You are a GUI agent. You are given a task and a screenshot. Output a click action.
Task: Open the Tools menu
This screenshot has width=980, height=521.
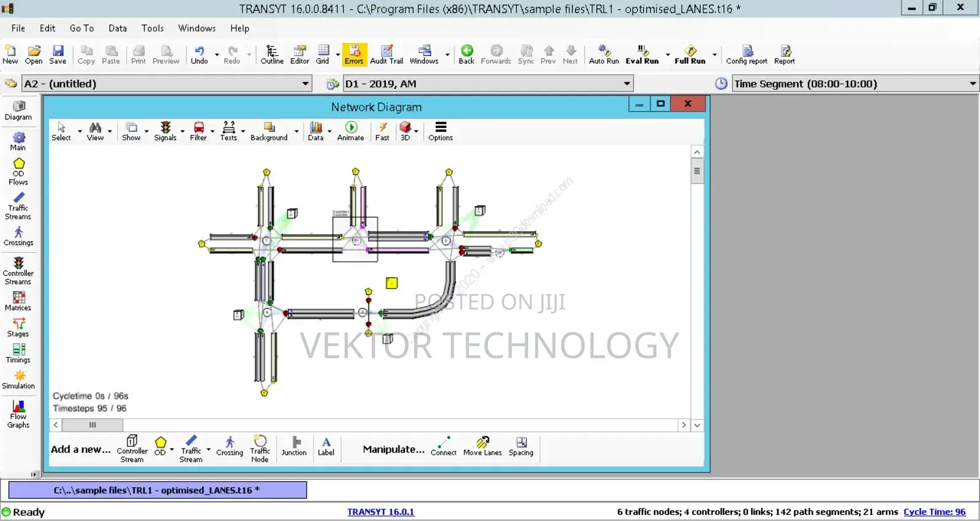click(x=153, y=28)
